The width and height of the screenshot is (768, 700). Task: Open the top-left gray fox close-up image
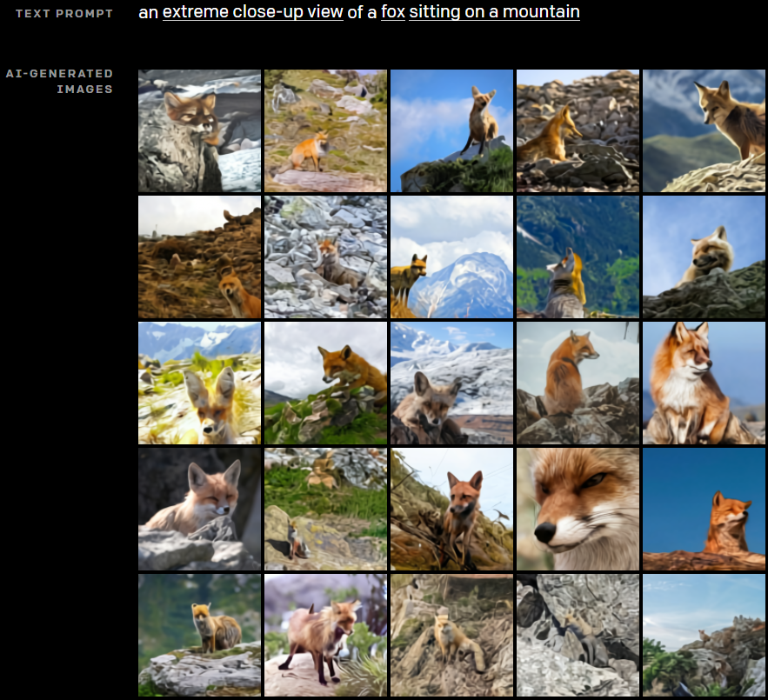(199, 130)
